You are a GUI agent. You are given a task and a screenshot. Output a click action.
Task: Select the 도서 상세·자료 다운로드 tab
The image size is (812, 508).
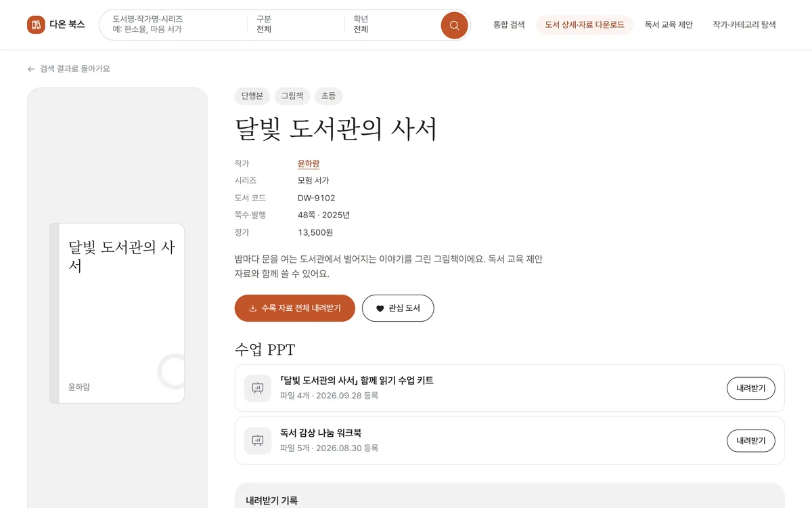point(585,25)
